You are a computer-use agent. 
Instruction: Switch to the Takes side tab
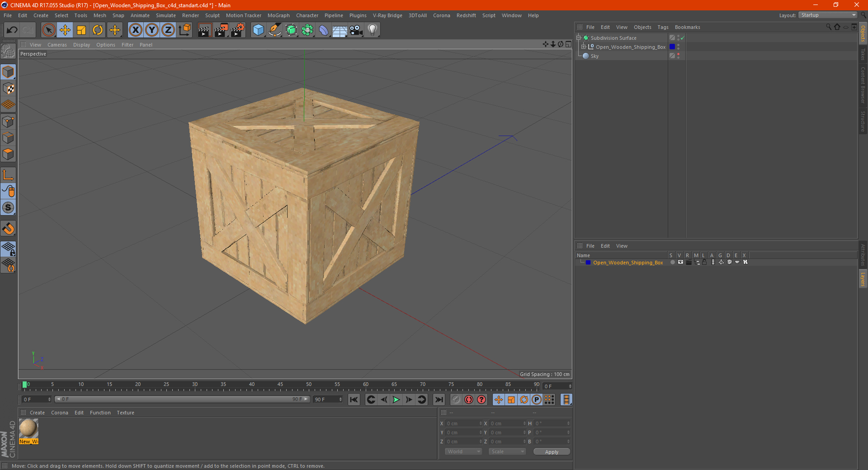(863, 54)
